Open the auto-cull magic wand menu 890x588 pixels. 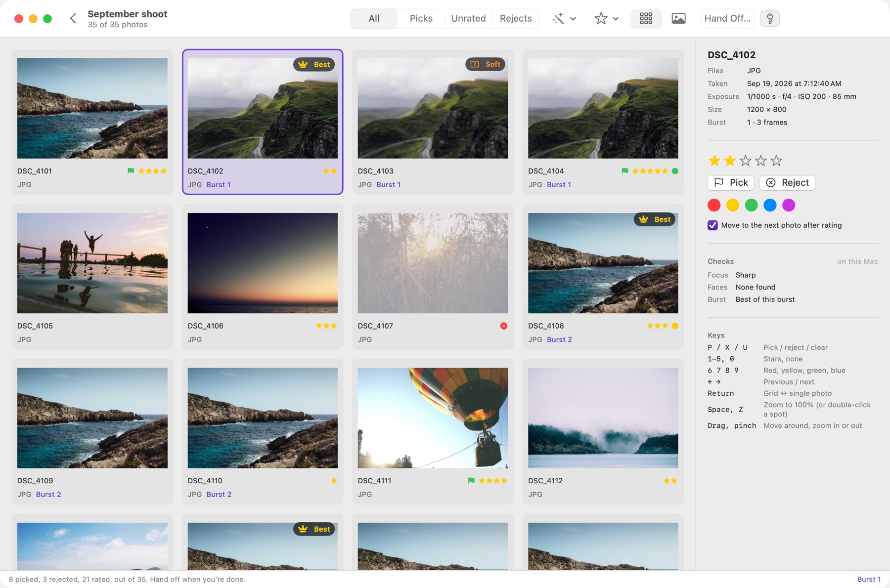564,19
